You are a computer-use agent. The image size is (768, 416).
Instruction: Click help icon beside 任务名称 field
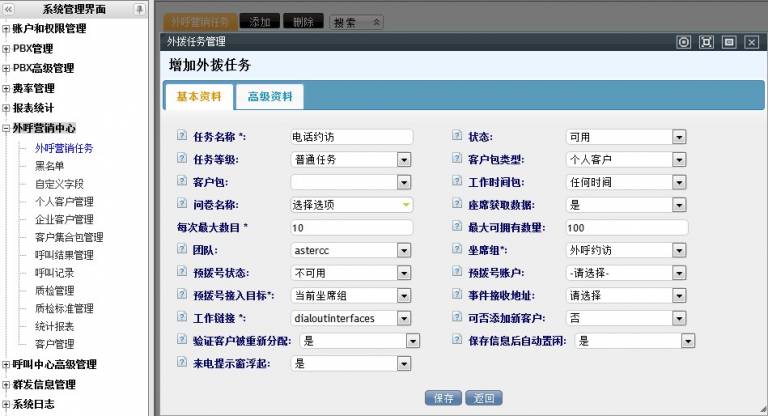(181, 137)
